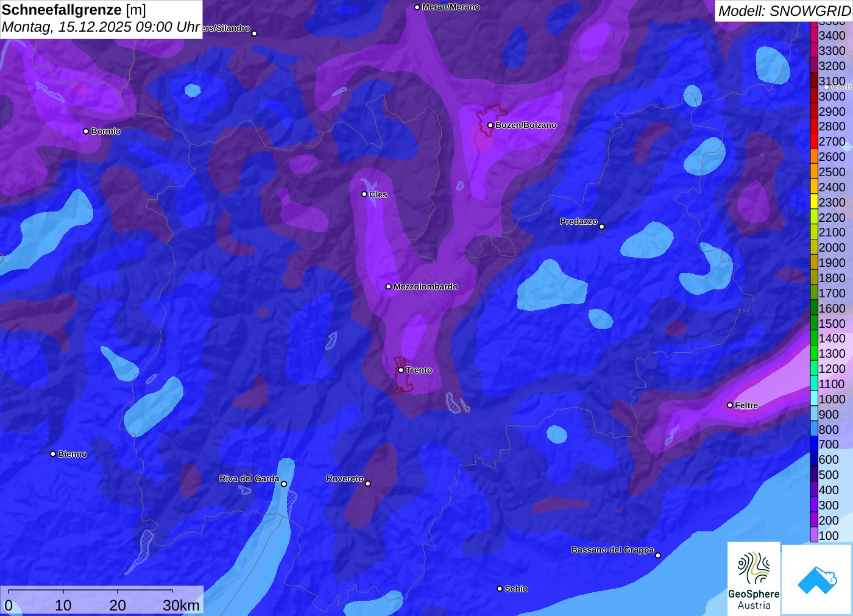Click the blue 700 m legend swatch
This screenshot has width=853, height=616.
click(814, 444)
